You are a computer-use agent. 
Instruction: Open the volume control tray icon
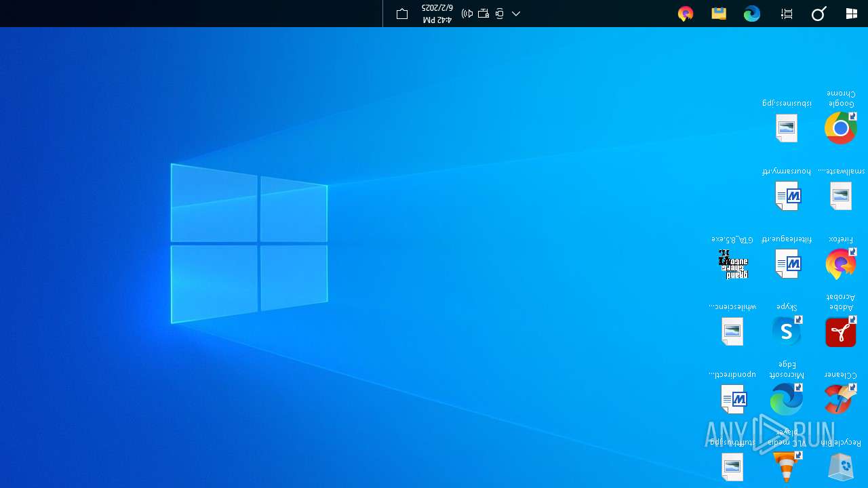tap(467, 14)
